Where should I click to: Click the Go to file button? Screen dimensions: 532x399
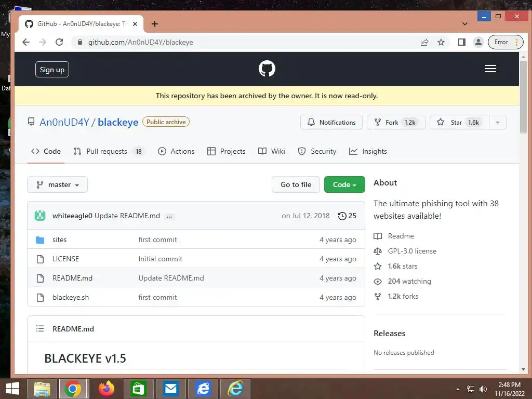point(296,184)
